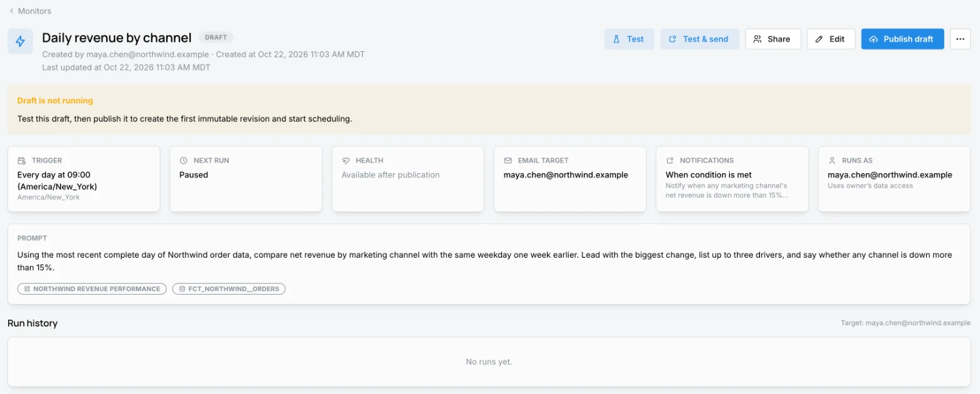
Task: Run a Test of the draft
Action: coord(629,39)
